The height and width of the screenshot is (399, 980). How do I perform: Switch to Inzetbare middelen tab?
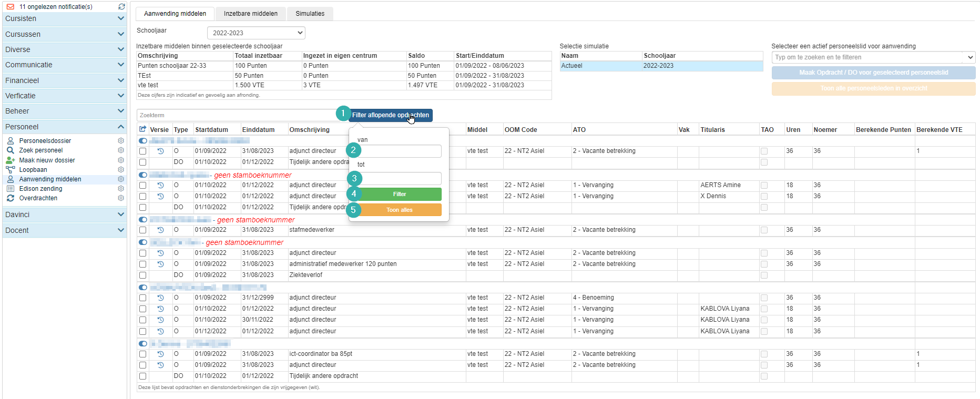click(x=250, y=14)
